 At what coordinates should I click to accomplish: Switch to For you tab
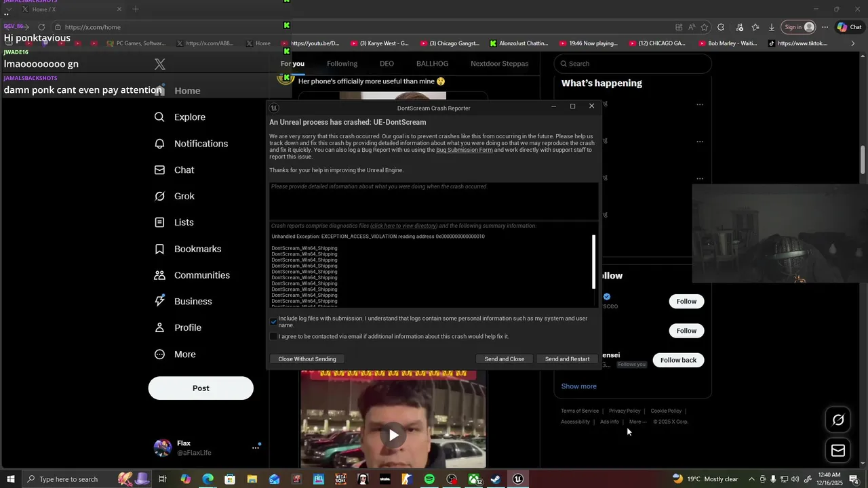(x=292, y=64)
